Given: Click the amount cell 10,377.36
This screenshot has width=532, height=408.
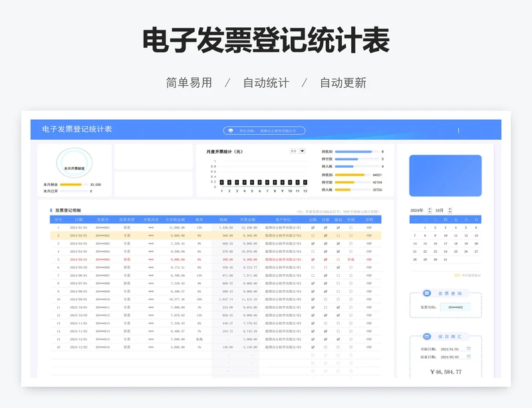Looking at the screenshot, I should tap(177, 300).
